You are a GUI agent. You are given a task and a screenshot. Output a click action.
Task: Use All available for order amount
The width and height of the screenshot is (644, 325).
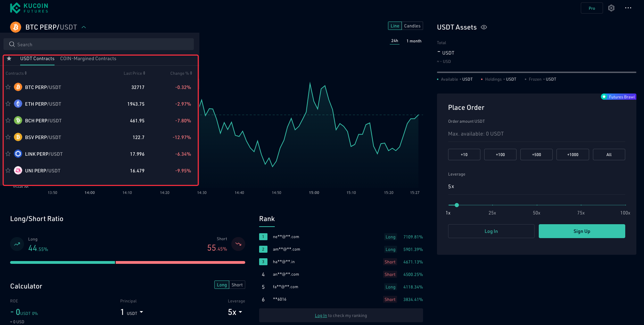point(609,155)
